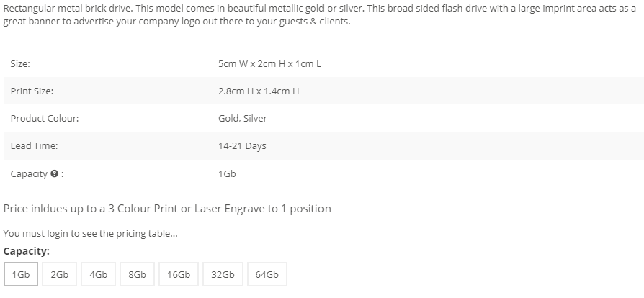Click the '5cm W x 2cm H' size value
This screenshot has width=644, height=298.
[269, 63]
